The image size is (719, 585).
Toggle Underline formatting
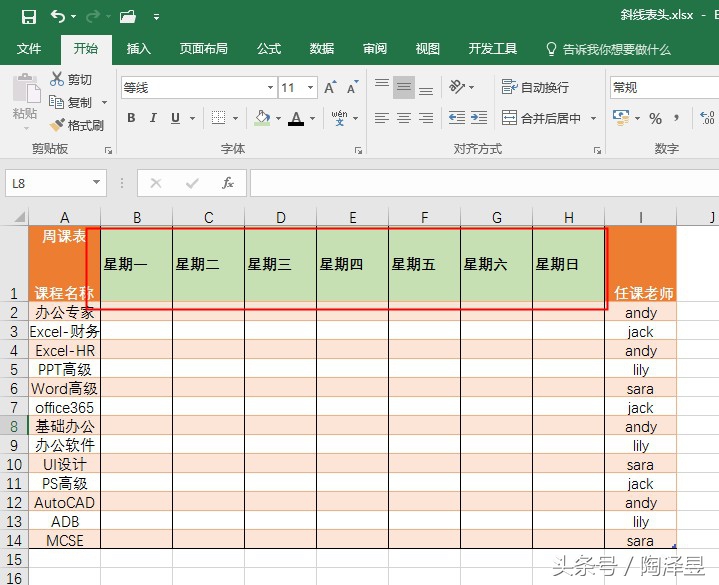[x=175, y=118]
